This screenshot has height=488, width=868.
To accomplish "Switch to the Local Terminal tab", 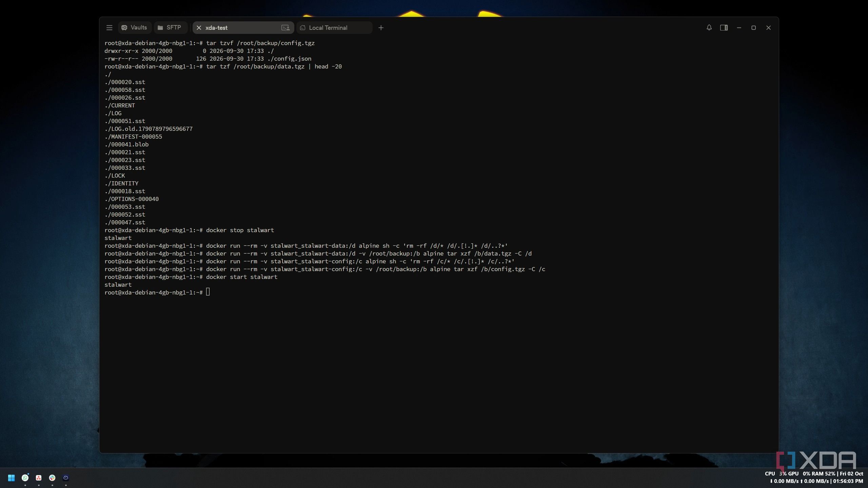I will pos(334,28).
